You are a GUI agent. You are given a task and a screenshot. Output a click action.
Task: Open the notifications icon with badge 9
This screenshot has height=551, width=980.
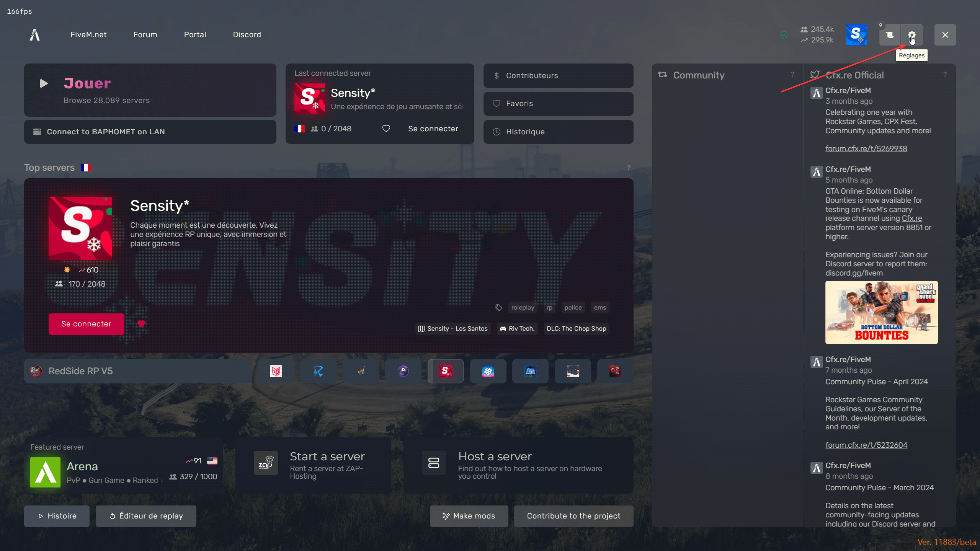coord(890,35)
